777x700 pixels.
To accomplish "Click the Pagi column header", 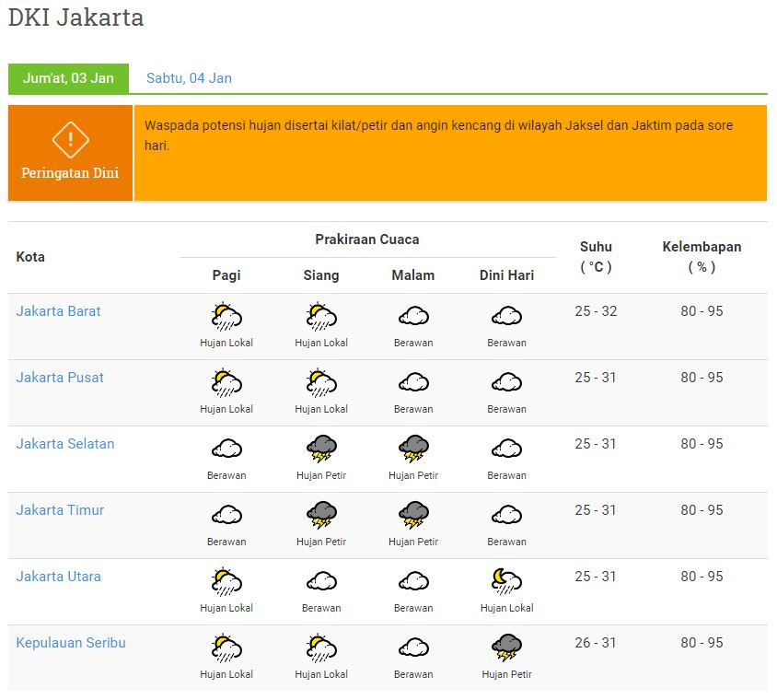I will [226, 275].
